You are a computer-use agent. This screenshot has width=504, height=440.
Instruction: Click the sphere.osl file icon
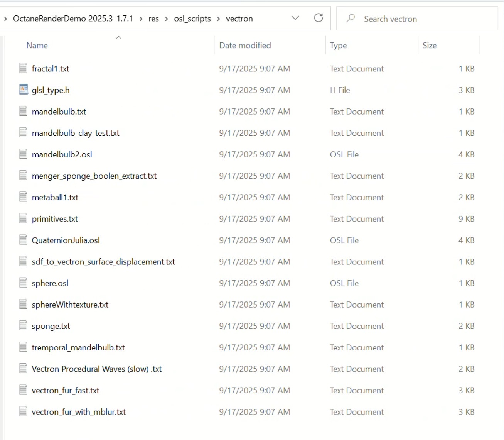(x=24, y=283)
